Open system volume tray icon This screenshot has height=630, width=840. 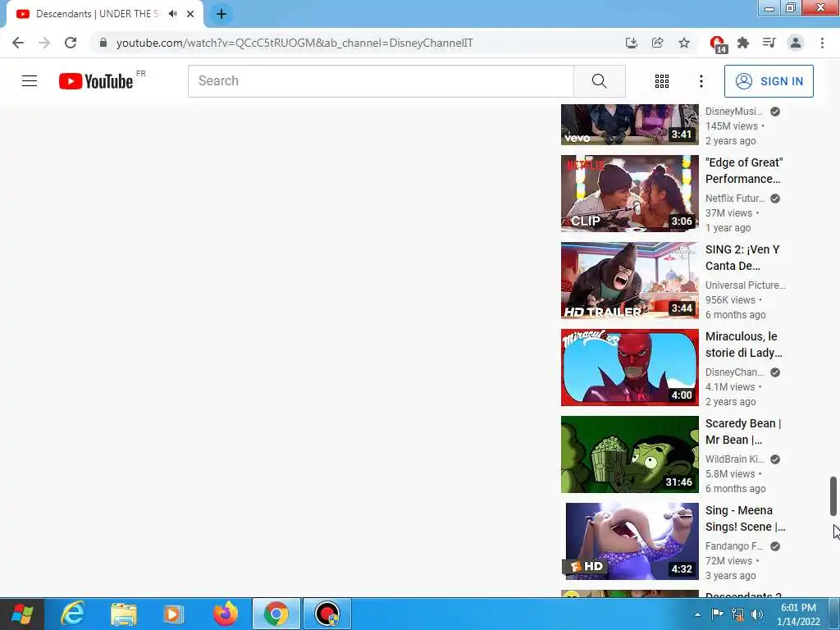(x=757, y=614)
